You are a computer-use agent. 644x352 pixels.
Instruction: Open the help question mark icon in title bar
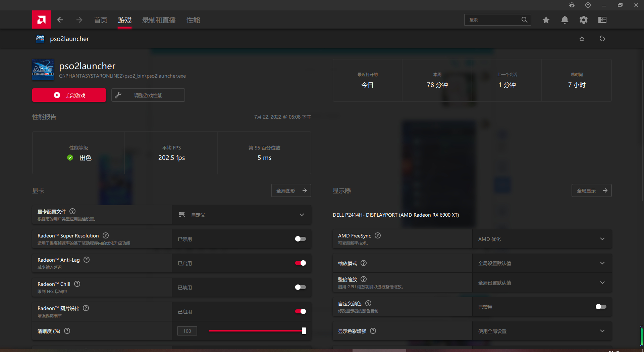click(x=588, y=5)
